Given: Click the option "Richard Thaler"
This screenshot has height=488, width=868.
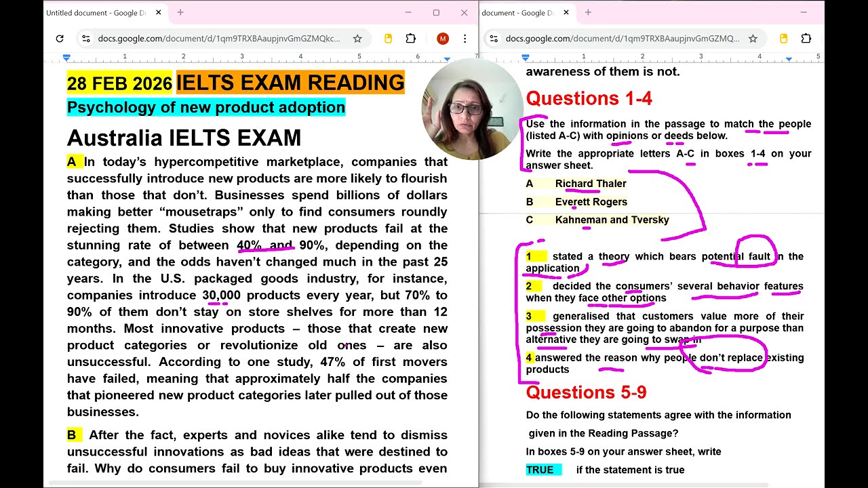Looking at the screenshot, I should [x=591, y=184].
